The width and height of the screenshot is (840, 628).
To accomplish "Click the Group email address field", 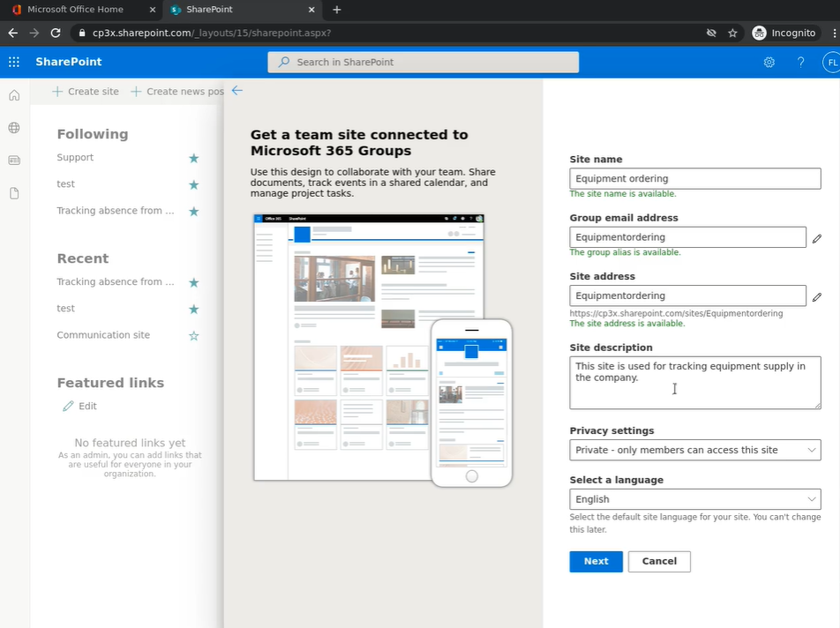I will (x=688, y=237).
